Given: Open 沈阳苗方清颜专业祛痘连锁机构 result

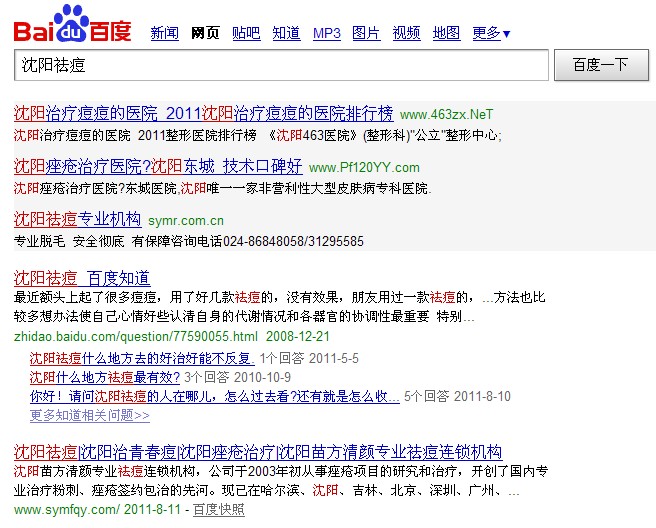Looking at the screenshot, I should 258,451.
